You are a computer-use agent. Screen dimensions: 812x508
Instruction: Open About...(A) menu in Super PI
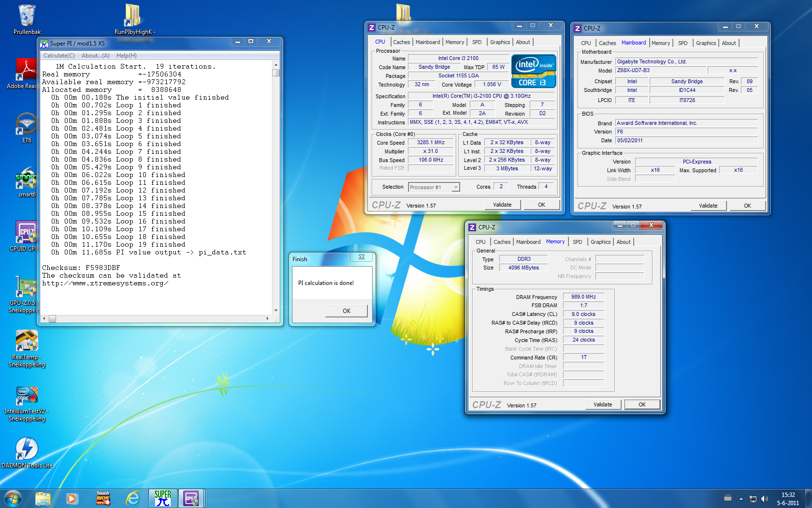point(96,56)
